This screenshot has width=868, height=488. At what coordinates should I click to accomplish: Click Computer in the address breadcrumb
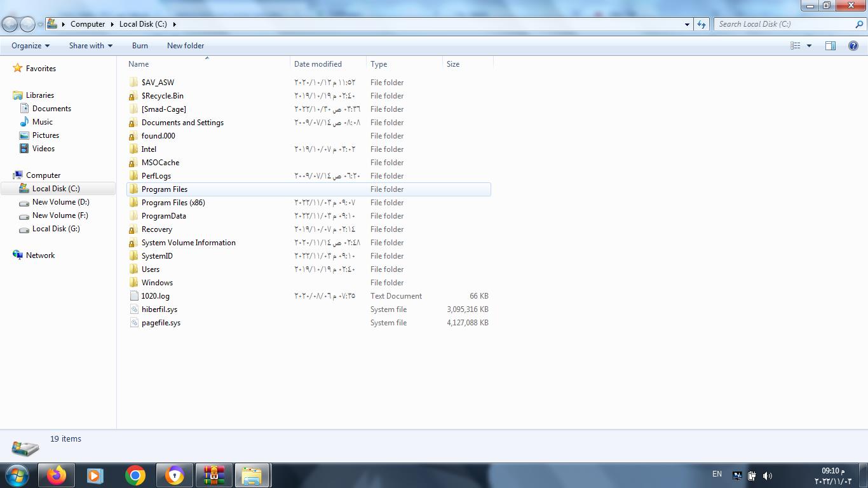[88, 24]
